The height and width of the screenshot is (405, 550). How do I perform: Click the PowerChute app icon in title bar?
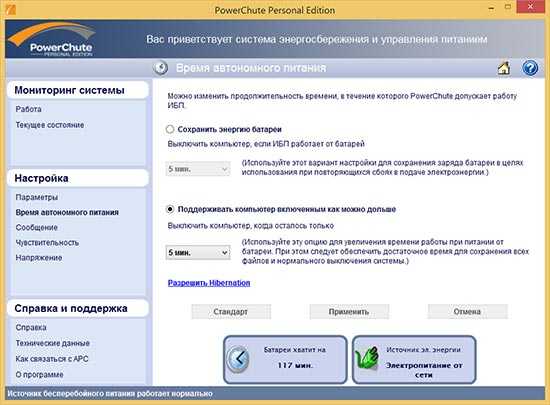click(x=11, y=9)
